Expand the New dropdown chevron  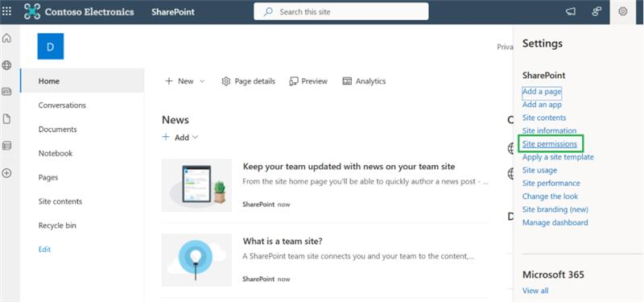pos(202,81)
